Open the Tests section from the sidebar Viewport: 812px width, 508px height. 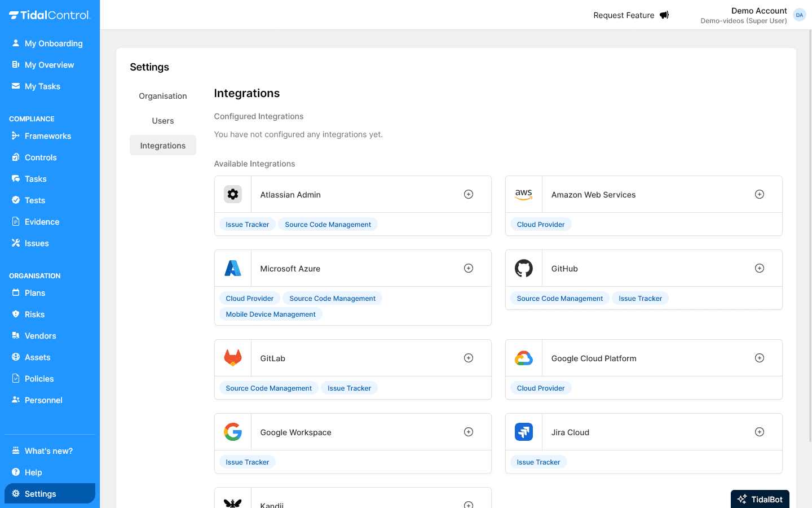pos(34,200)
